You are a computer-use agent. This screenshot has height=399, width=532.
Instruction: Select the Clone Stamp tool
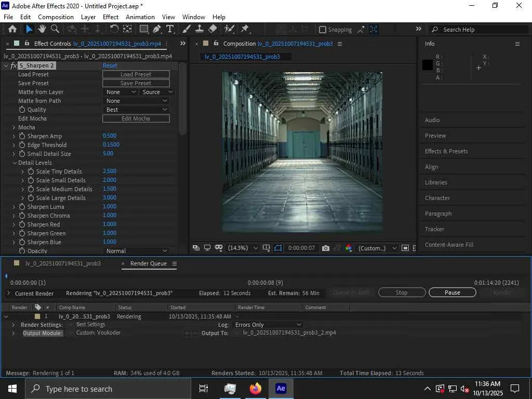click(x=199, y=29)
